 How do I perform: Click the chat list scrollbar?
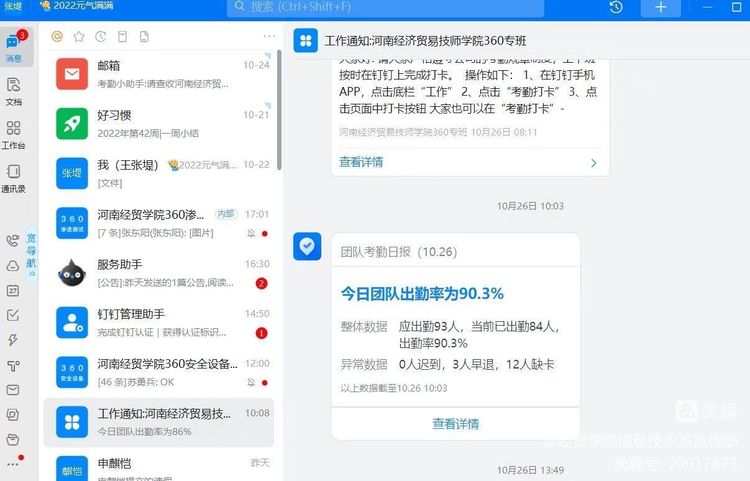(279, 110)
